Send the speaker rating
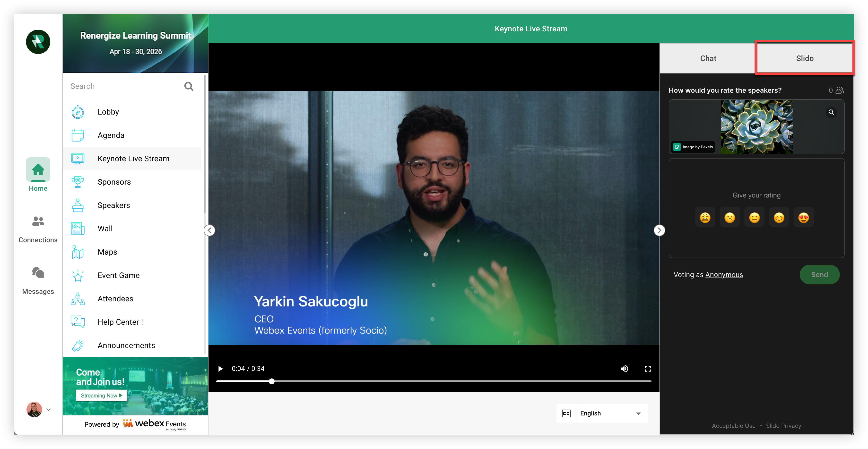Screen dimensions: 868x449 pos(819,275)
